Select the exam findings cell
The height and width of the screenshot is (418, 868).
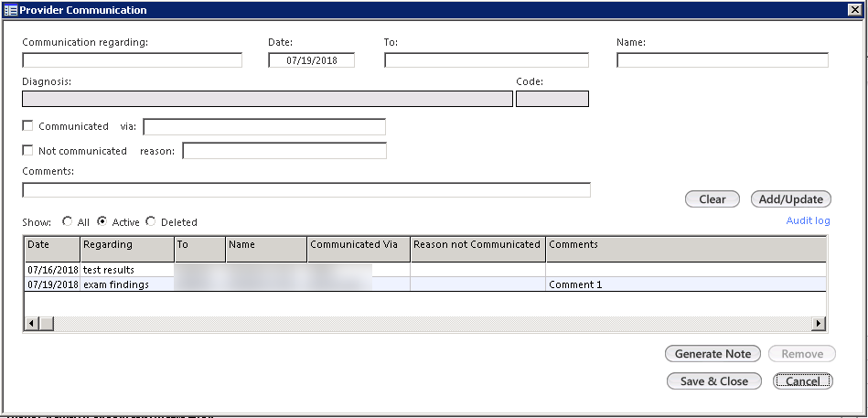[127, 284]
